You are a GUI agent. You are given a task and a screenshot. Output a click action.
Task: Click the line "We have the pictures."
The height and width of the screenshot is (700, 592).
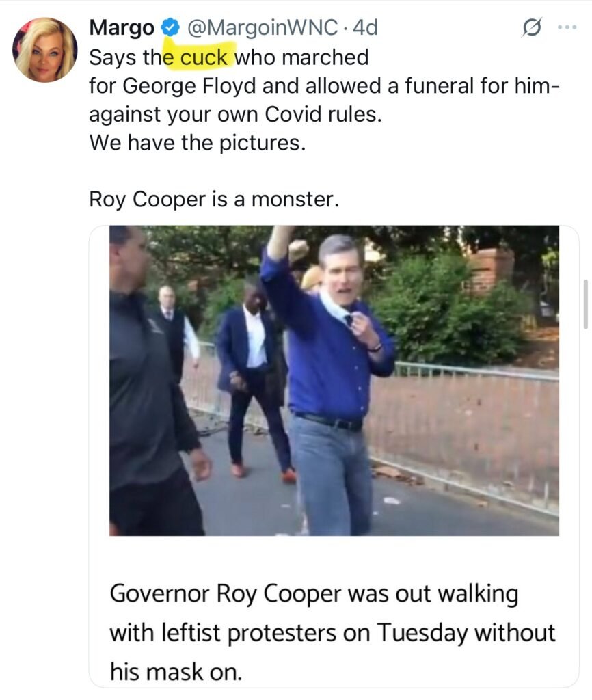197,144
